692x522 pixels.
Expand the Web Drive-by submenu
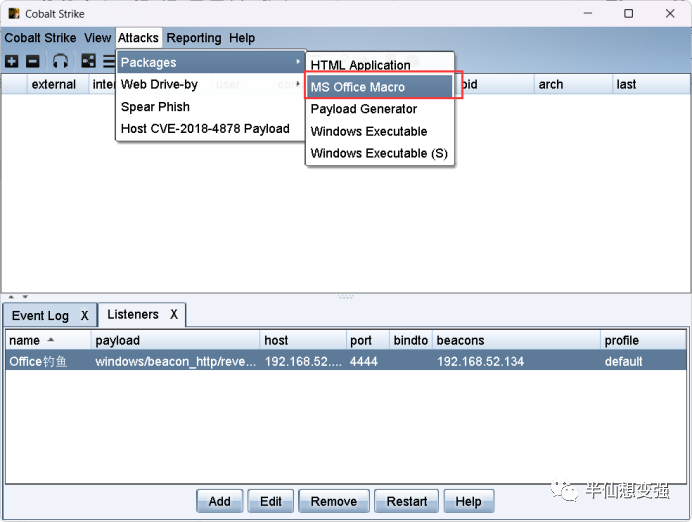pyautogui.click(x=211, y=84)
